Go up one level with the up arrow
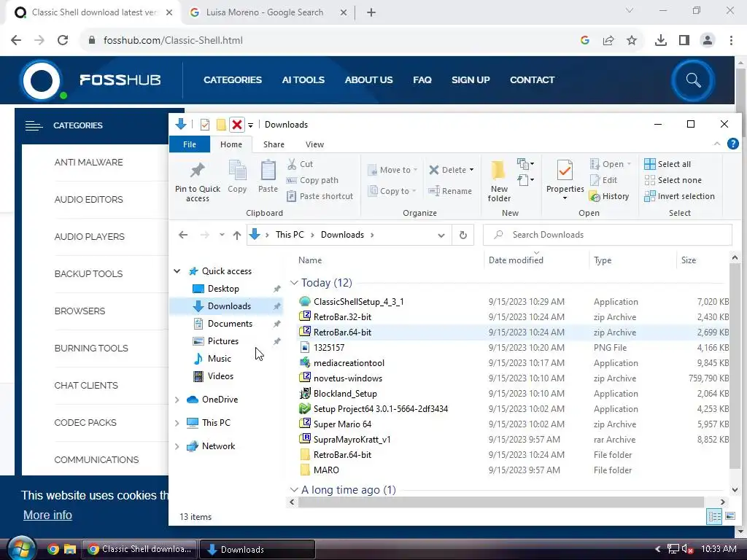The width and height of the screenshot is (747, 560). pos(237,235)
